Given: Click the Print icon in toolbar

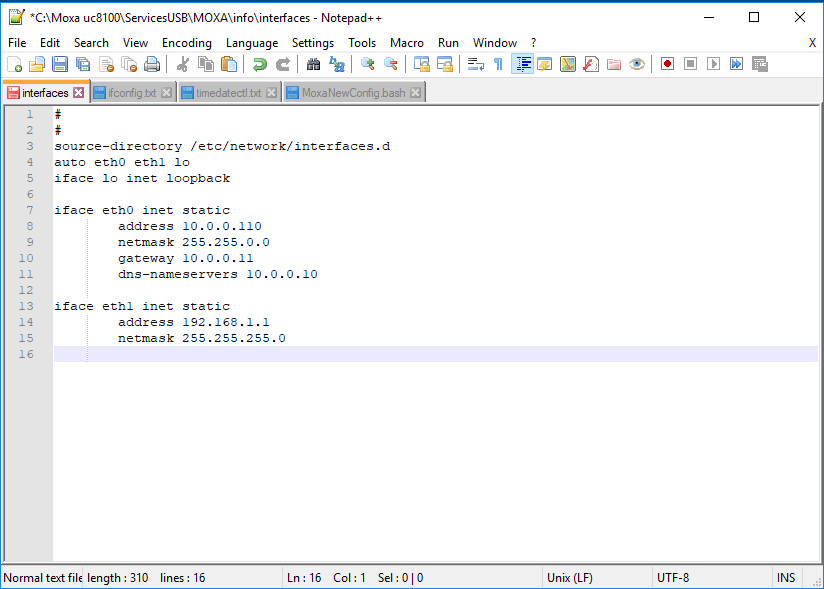Looking at the screenshot, I should tap(152, 64).
